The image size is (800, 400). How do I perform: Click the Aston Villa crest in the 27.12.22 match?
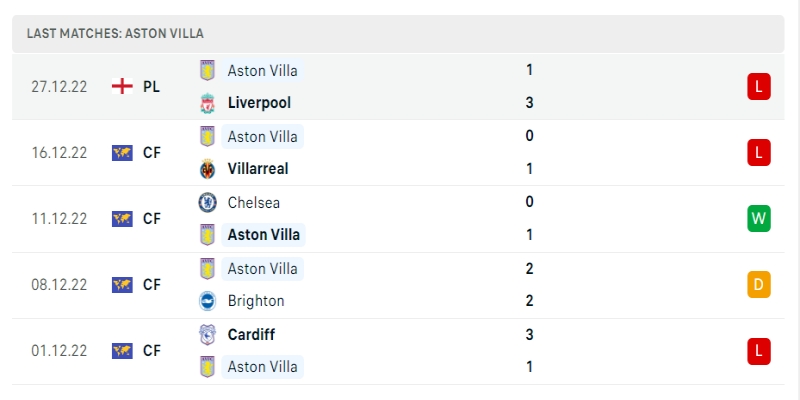(207, 70)
